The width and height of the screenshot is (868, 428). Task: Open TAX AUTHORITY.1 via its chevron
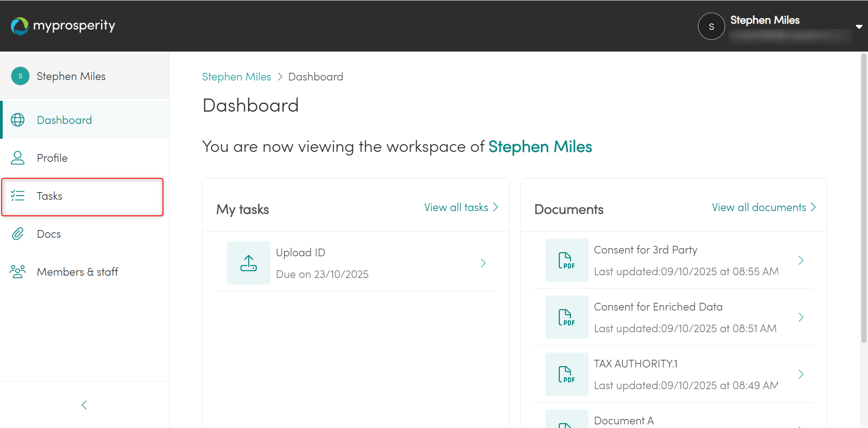pos(801,374)
